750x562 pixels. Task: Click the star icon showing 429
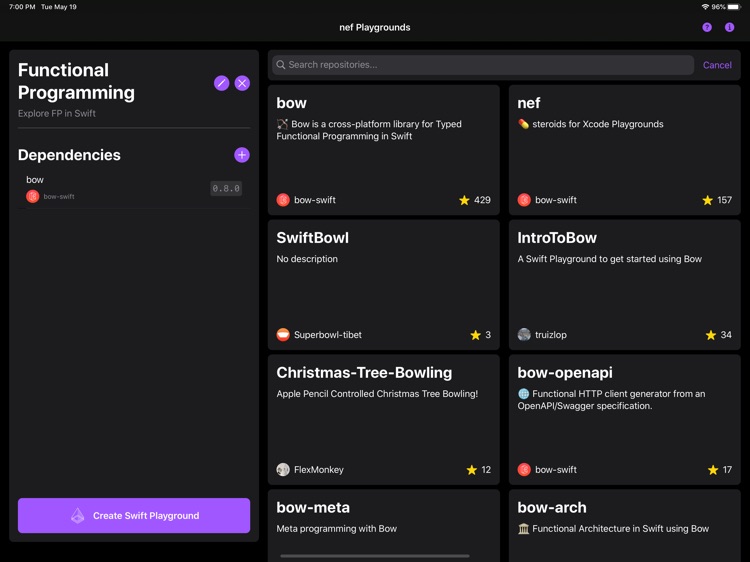464,200
